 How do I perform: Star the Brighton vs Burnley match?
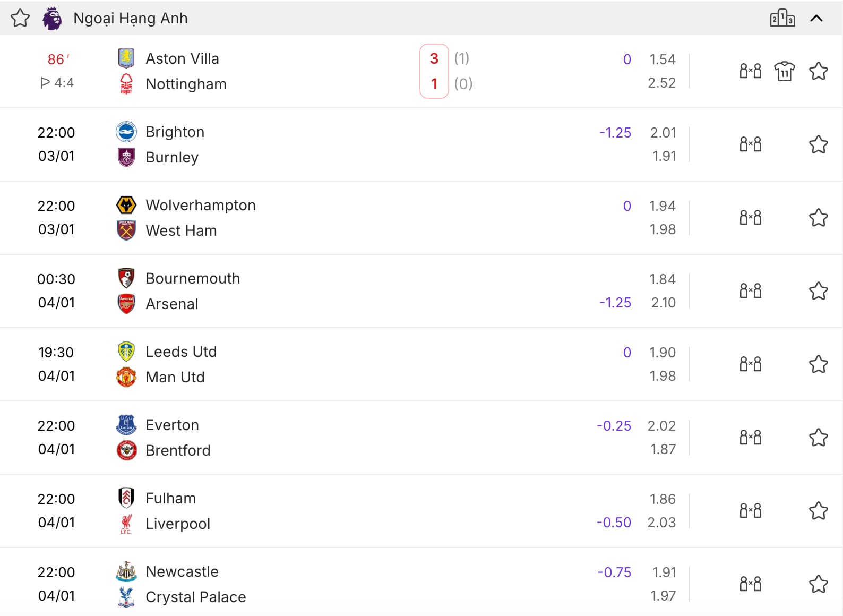(x=818, y=144)
